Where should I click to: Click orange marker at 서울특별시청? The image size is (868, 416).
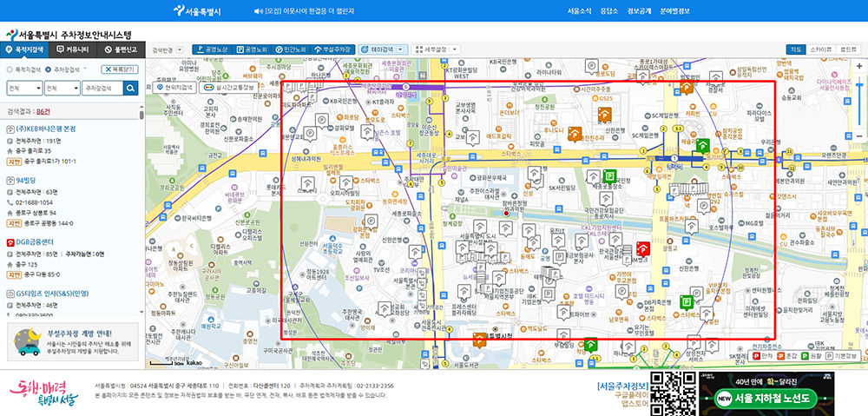click(479, 340)
